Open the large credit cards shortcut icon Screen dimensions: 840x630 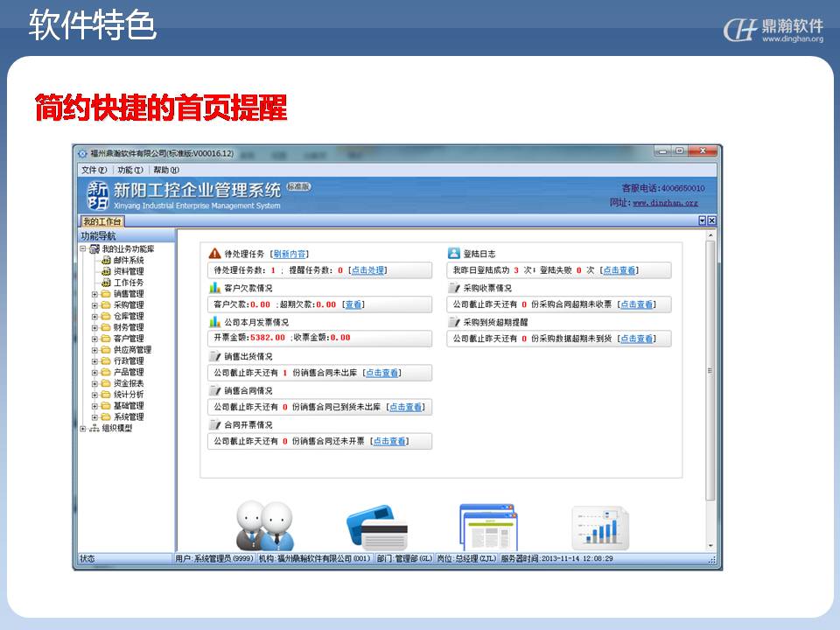377,528
